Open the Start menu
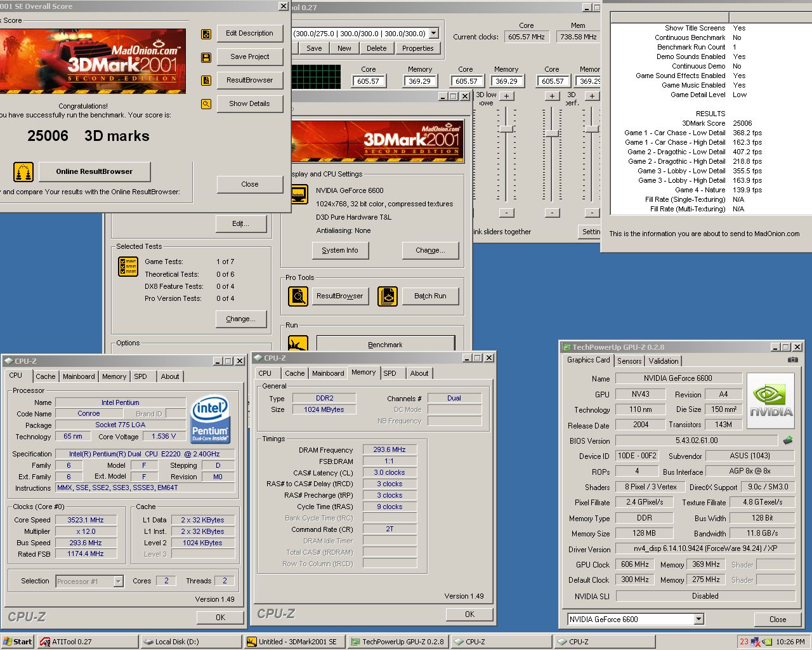812x650 pixels. (x=18, y=642)
